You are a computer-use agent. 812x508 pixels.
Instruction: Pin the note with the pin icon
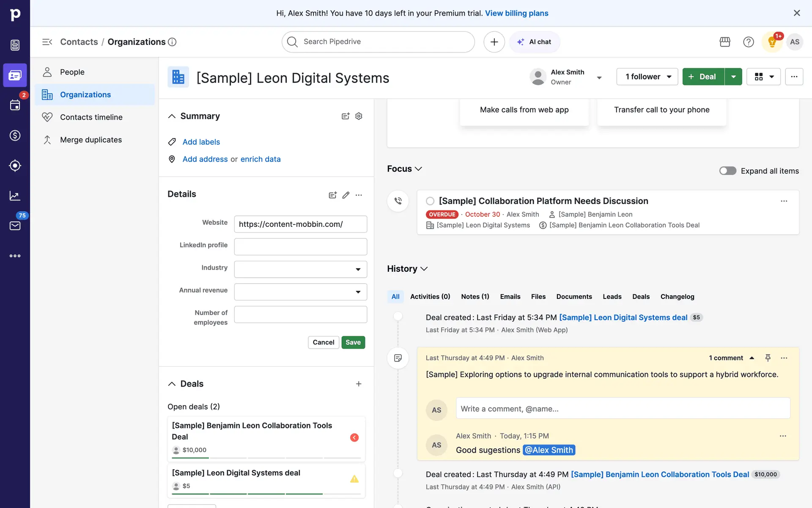click(x=768, y=358)
